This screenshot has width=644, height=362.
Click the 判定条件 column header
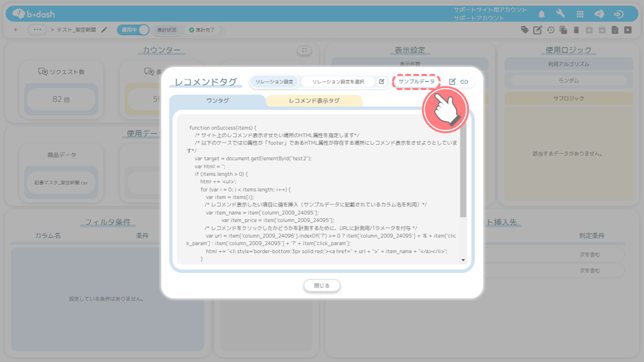[592, 235]
